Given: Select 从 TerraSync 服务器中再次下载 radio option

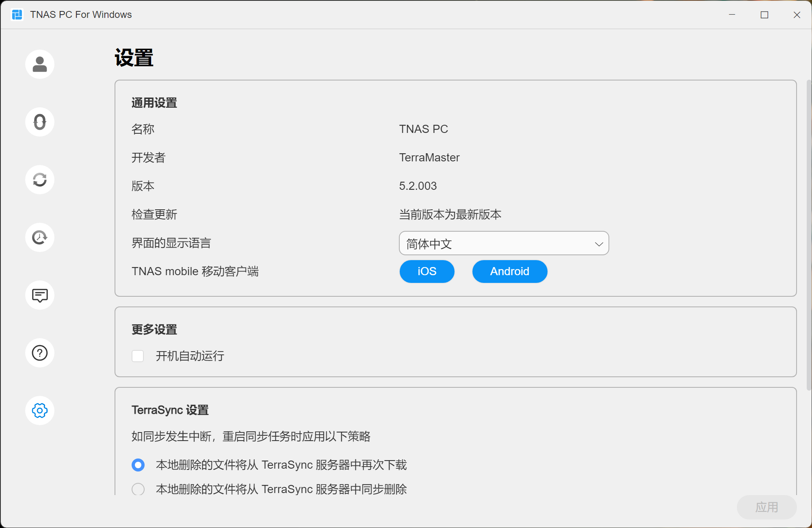Looking at the screenshot, I should tap(138, 465).
